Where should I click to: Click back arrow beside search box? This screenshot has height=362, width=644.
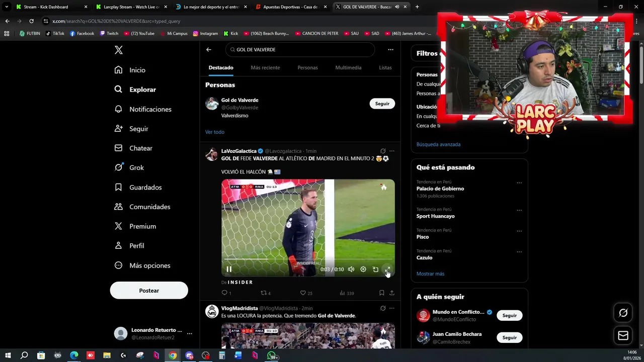(209, 50)
